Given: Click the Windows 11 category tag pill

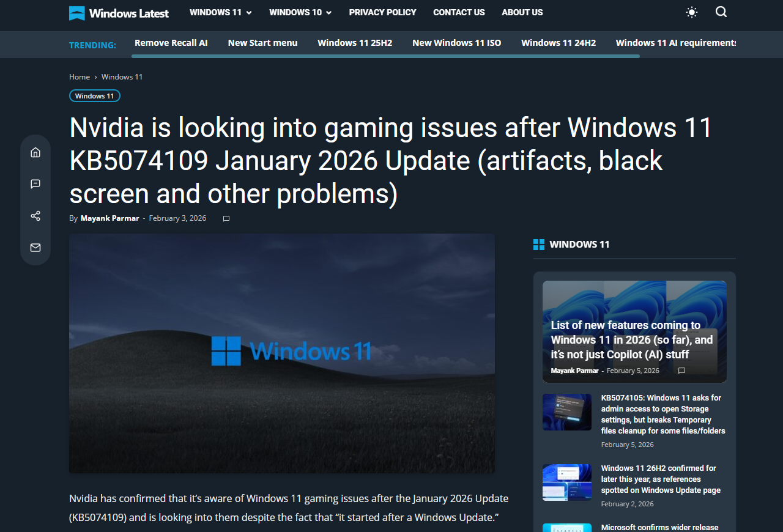Looking at the screenshot, I should 95,96.
